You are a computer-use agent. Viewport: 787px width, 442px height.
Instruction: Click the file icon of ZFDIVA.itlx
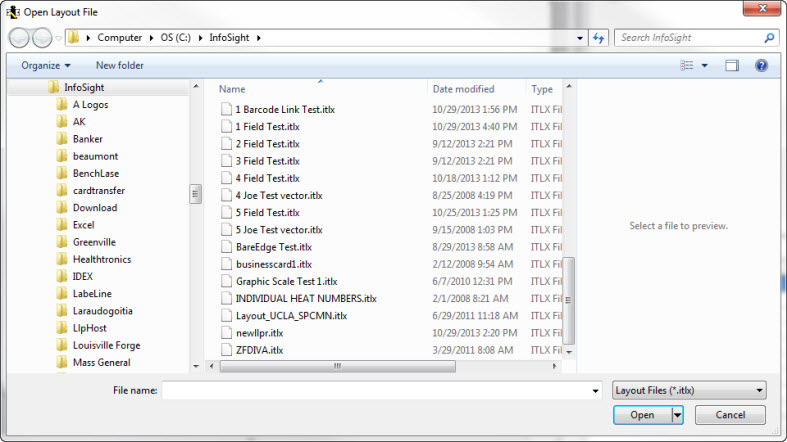pyautogui.click(x=227, y=350)
